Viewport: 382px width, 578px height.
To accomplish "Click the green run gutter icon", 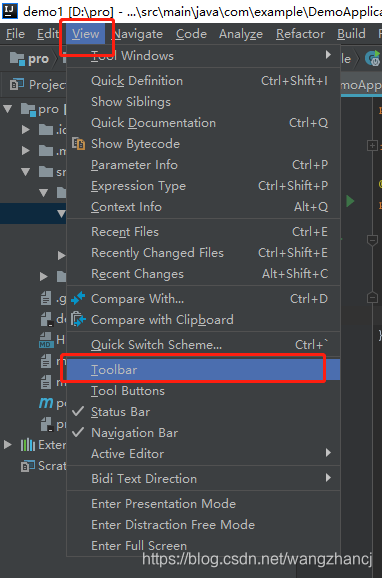I will [350, 201].
